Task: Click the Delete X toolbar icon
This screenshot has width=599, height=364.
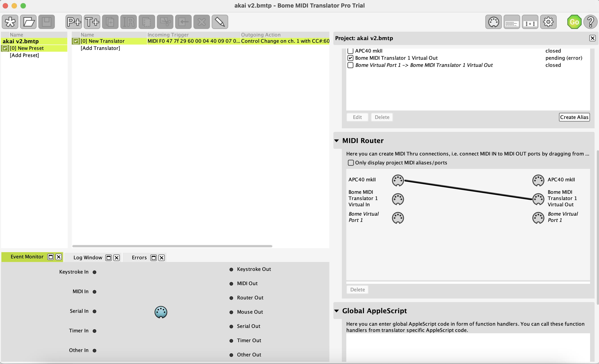Action: coord(201,22)
